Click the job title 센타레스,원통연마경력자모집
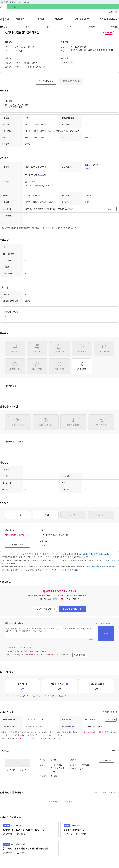The height and width of the screenshot is (868, 119). coord(22,32)
